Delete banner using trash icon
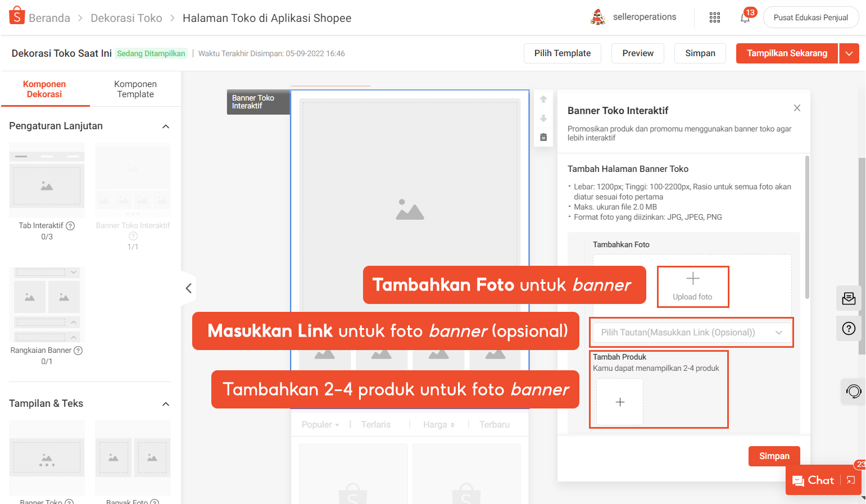Viewport: 866px width, 504px height. tap(543, 137)
